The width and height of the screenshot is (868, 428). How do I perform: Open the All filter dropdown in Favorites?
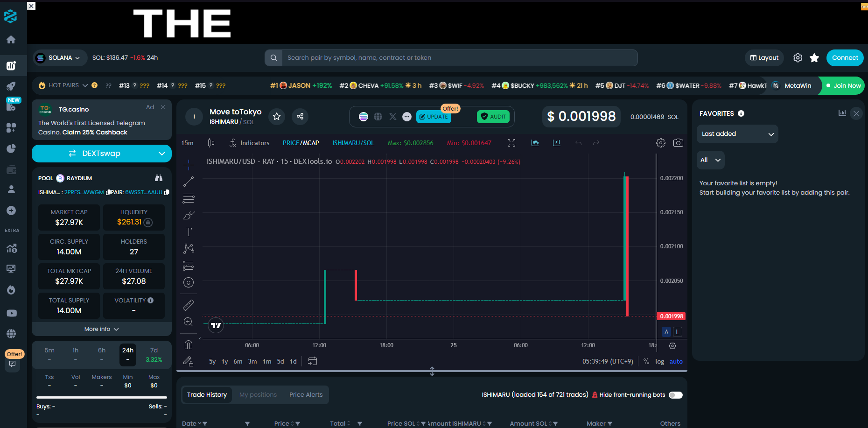pyautogui.click(x=710, y=160)
